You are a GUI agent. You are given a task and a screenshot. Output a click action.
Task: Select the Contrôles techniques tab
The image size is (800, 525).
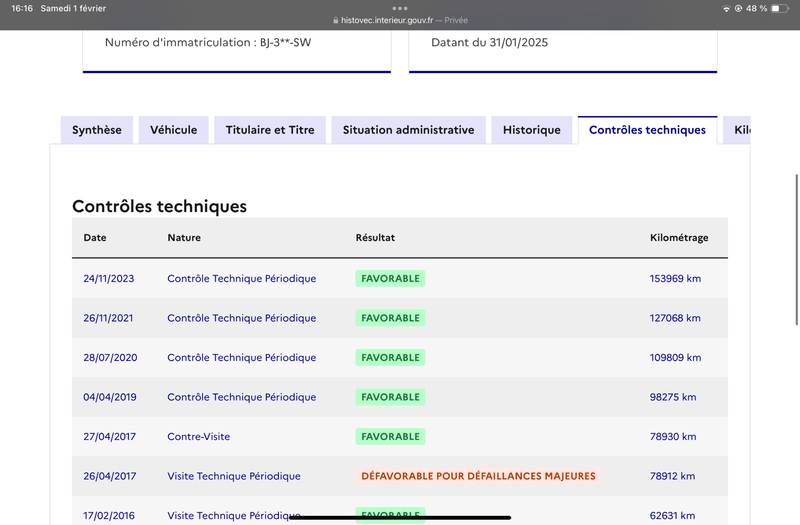pos(647,130)
